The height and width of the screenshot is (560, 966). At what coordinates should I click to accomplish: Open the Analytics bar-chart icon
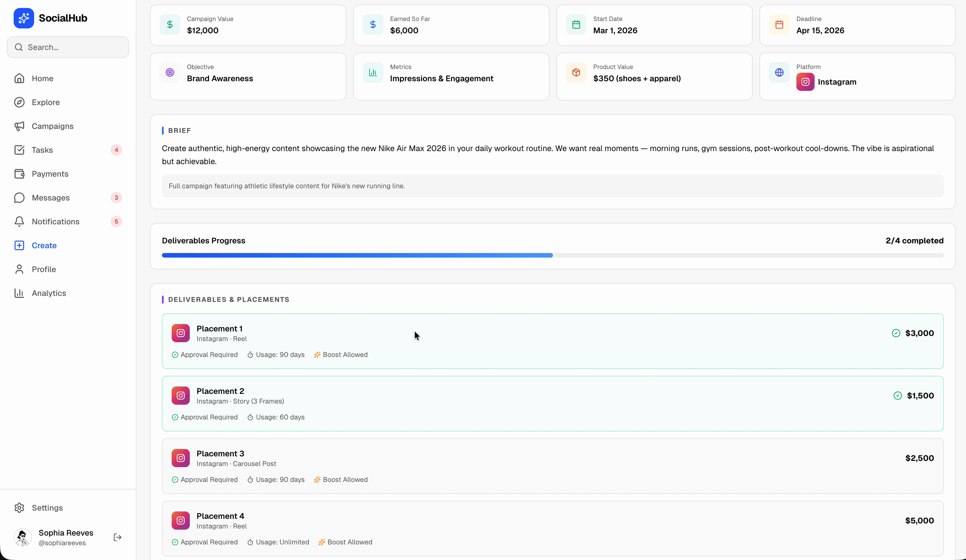(20, 293)
